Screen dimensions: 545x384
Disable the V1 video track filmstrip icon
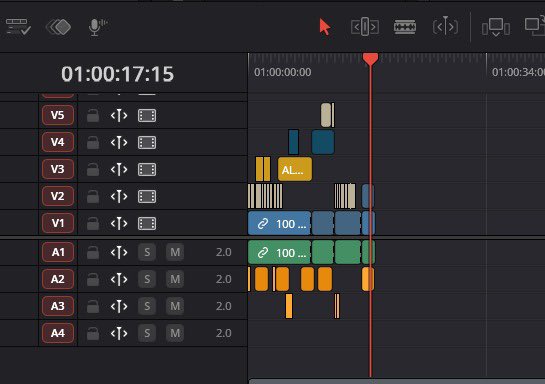(x=147, y=223)
